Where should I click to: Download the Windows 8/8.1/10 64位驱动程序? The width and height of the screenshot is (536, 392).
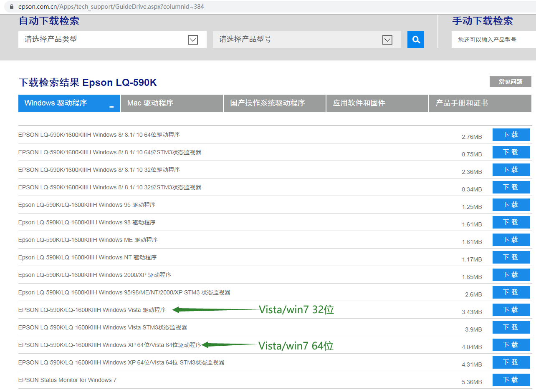511,135
